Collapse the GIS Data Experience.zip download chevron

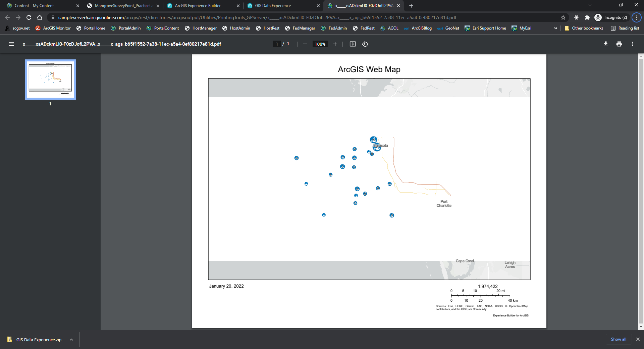(71, 340)
